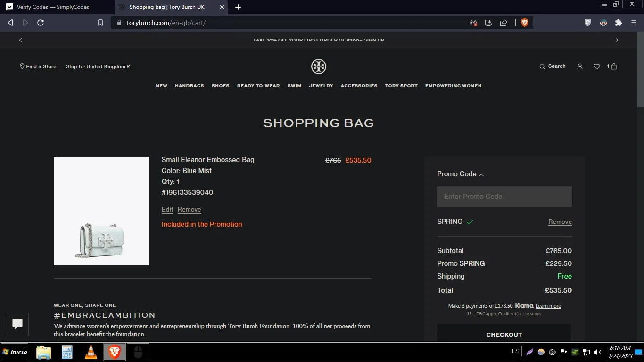Click volume speaker tray icon
644x362 pixels.
(x=598, y=352)
